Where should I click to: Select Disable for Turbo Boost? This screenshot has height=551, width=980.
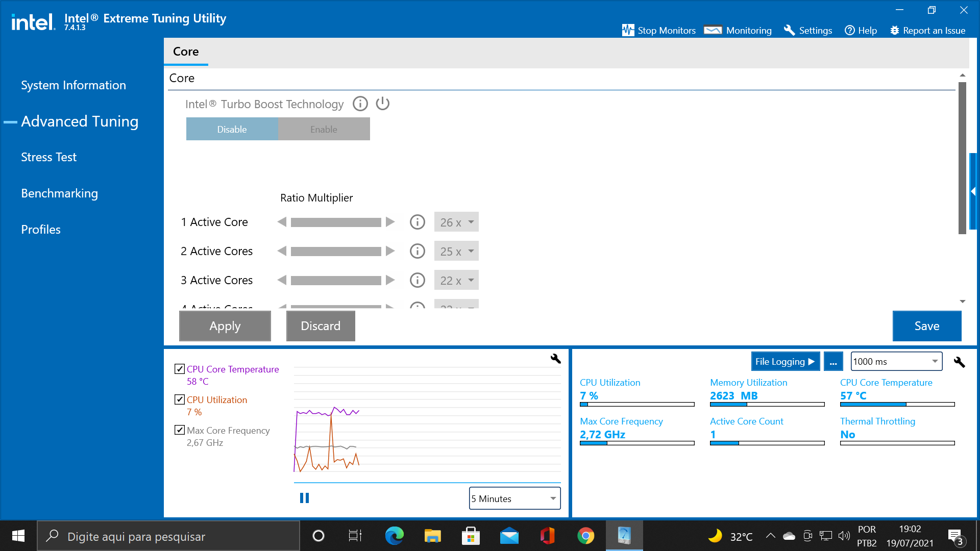232,129
